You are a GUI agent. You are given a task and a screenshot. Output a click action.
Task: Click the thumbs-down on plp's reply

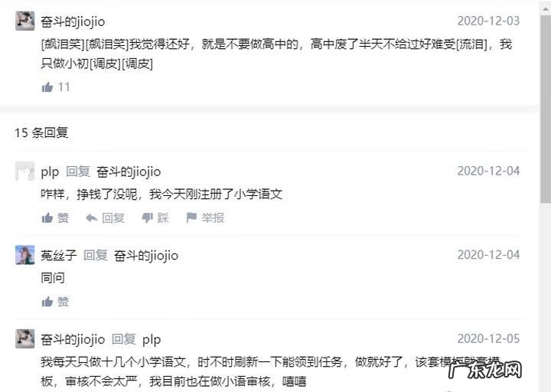pyautogui.click(x=147, y=218)
